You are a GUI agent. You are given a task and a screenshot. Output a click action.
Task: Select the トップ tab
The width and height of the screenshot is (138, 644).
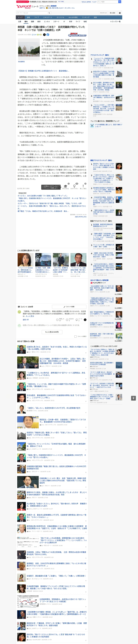pyautogui.click(x=20, y=17)
